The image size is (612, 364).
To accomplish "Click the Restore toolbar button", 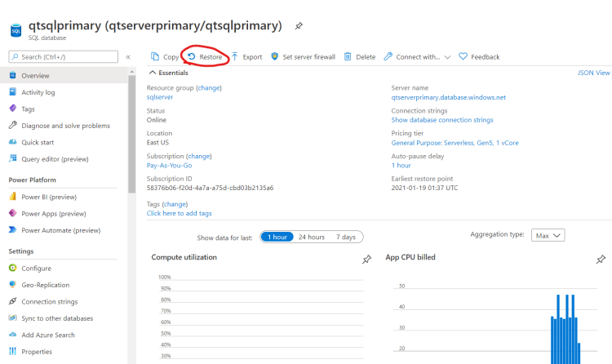I will click(x=206, y=57).
